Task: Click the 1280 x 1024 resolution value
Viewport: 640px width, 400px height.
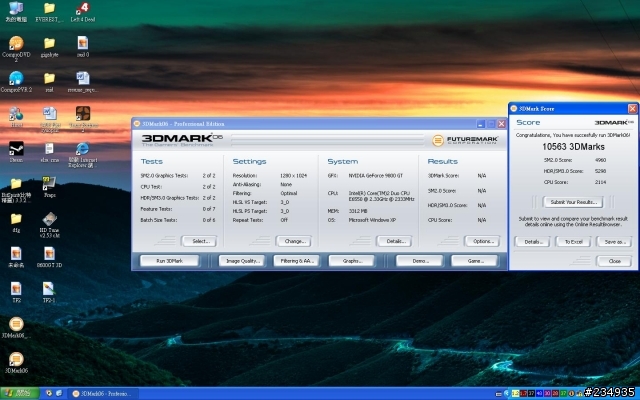Action: pos(293,176)
